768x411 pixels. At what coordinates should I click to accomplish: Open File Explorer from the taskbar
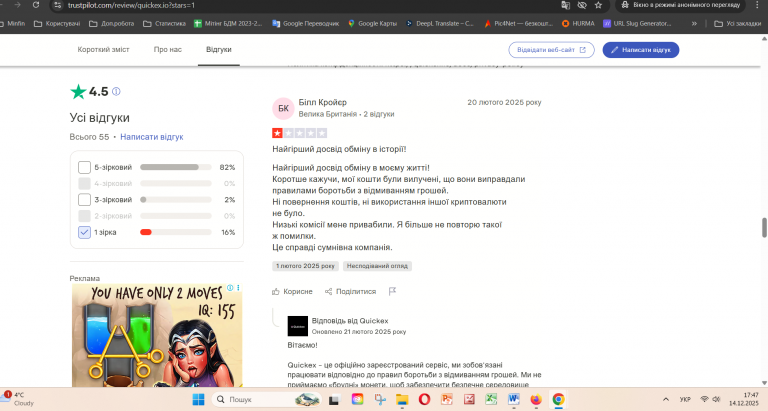pos(402,400)
